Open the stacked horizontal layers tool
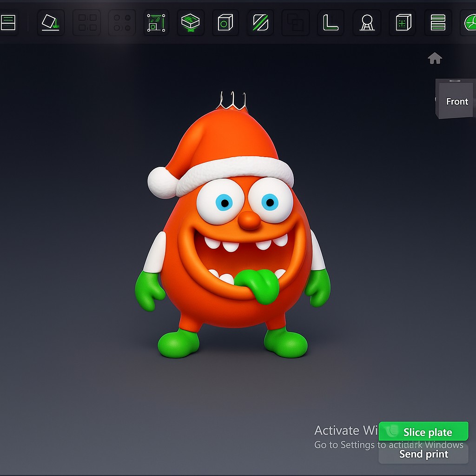The image size is (476, 476). point(438,22)
